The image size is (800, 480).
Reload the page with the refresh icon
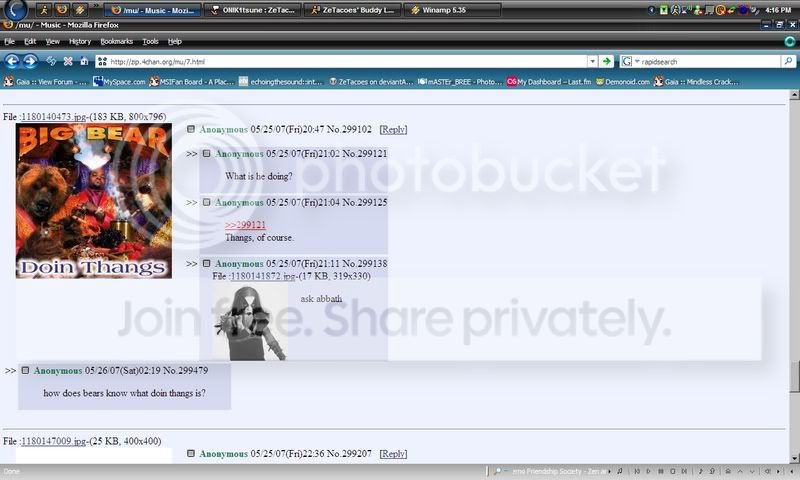tap(51, 61)
